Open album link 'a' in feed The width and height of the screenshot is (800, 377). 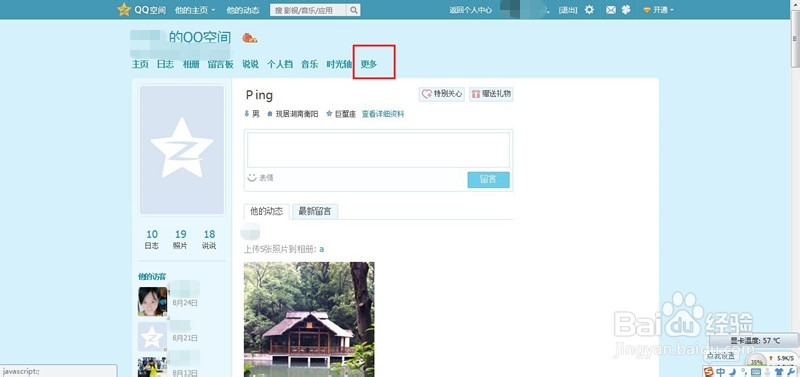[x=322, y=249]
